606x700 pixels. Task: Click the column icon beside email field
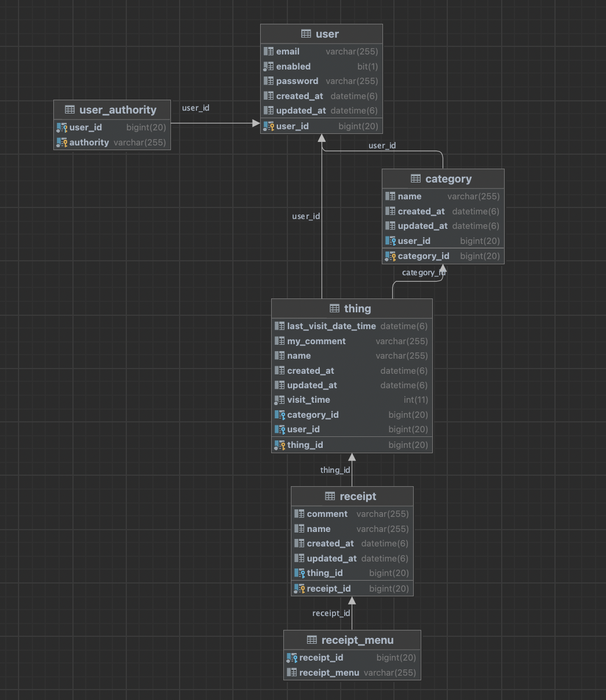269,52
